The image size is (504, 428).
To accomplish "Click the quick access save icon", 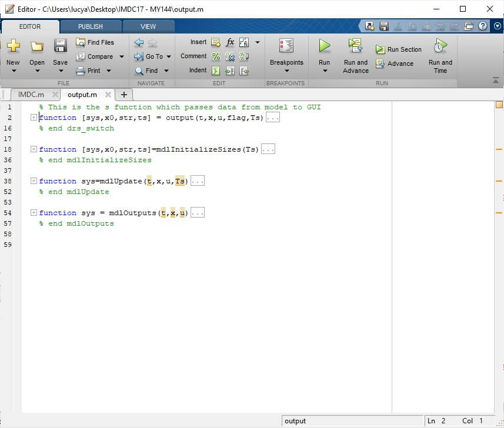I will (384, 26).
